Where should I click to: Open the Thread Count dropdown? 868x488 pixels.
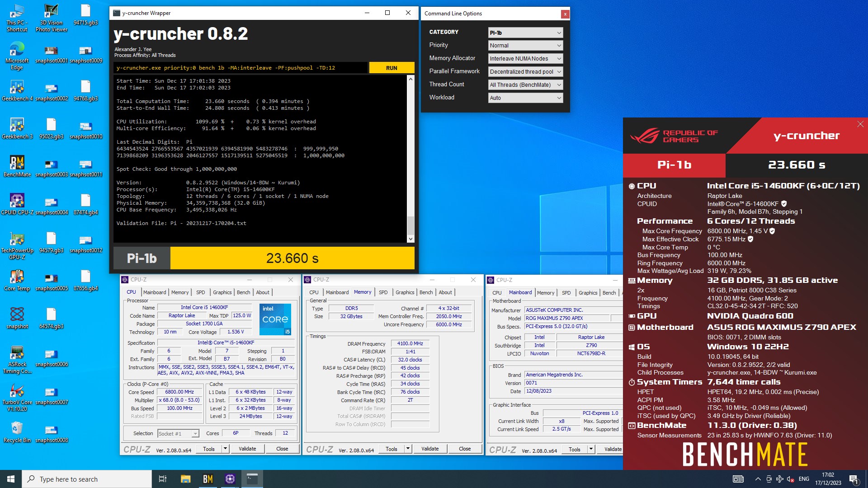[526, 85]
